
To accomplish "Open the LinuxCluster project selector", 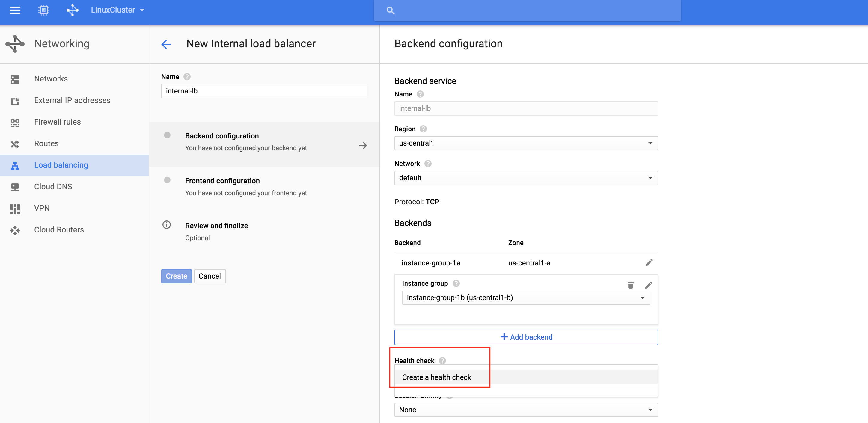I will [117, 10].
